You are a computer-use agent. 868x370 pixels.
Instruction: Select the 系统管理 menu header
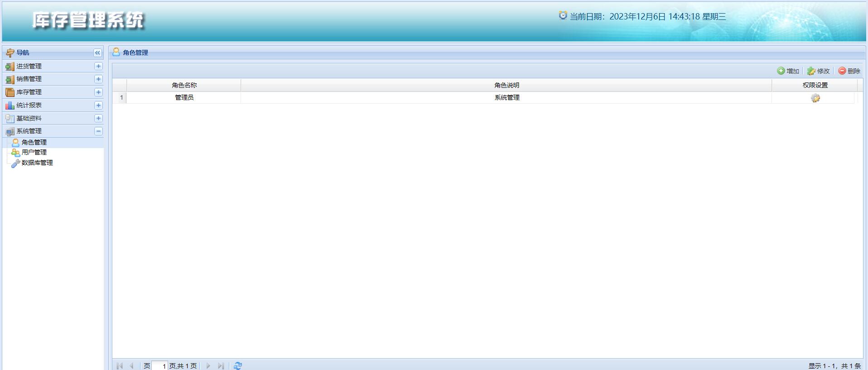point(53,131)
